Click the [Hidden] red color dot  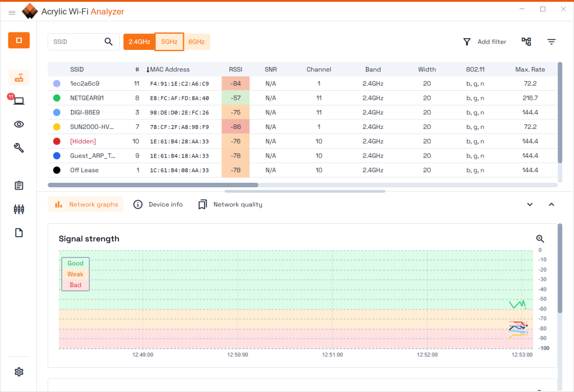[57, 141]
